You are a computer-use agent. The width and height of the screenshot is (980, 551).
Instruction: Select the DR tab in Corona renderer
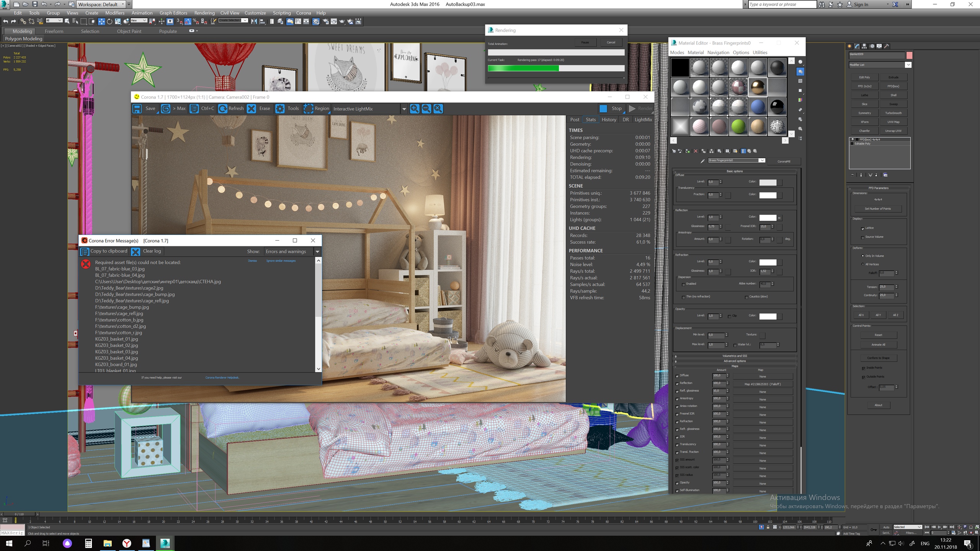point(625,119)
